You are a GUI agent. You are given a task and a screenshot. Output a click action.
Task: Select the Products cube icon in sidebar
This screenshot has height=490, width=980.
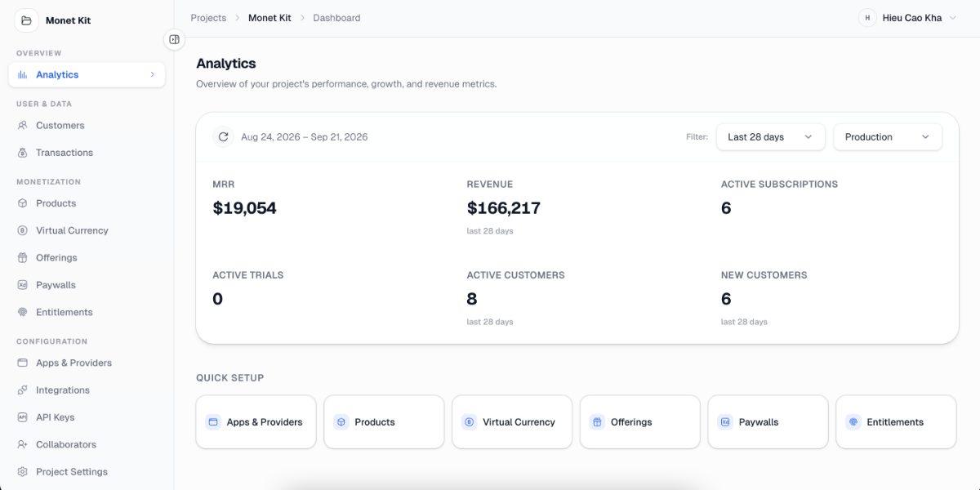tap(23, 203)
